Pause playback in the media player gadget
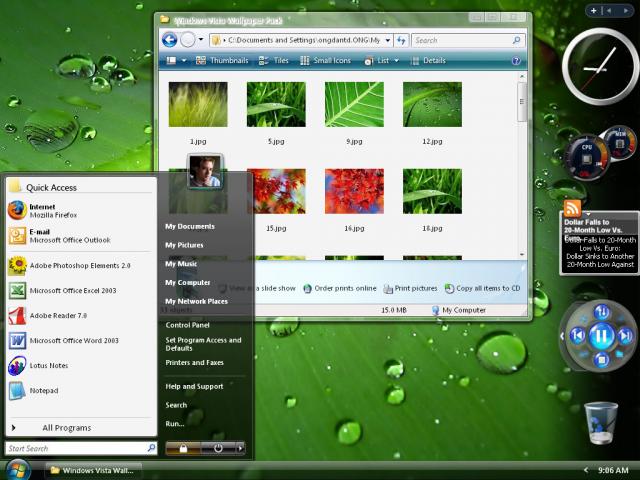This screenshot has height=480, width=640. 601,336
